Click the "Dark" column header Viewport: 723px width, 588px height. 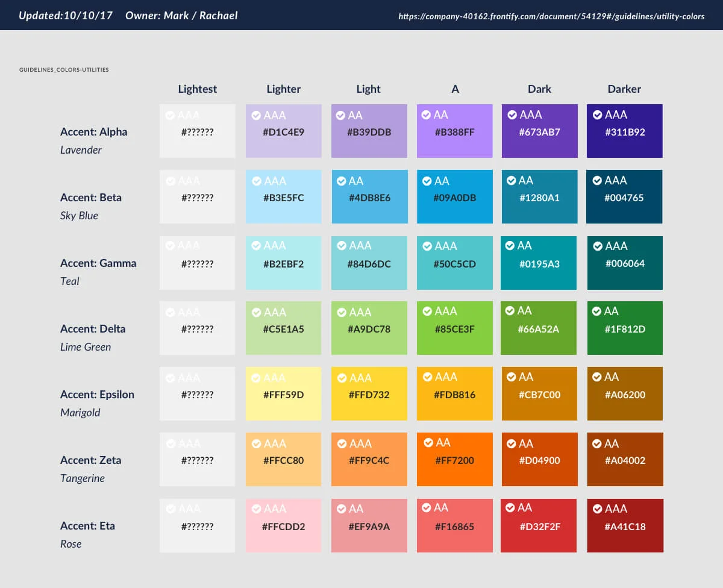(x=540, y=89)
